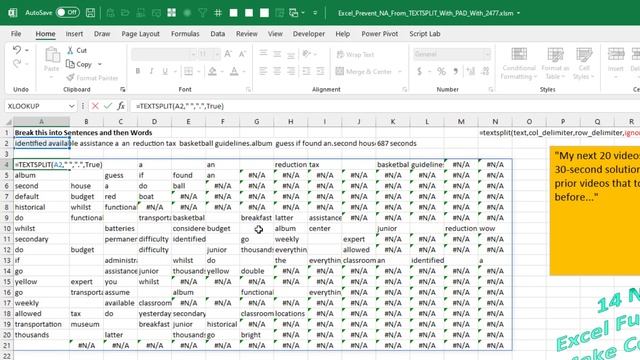Click the Undo arrow icon
Screen dimensions: 640x360
[x=17, y=50]
